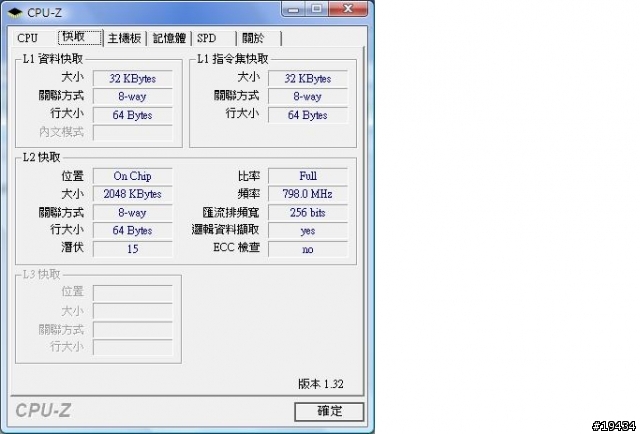Click the L2 快取 group label

(41, 157)
